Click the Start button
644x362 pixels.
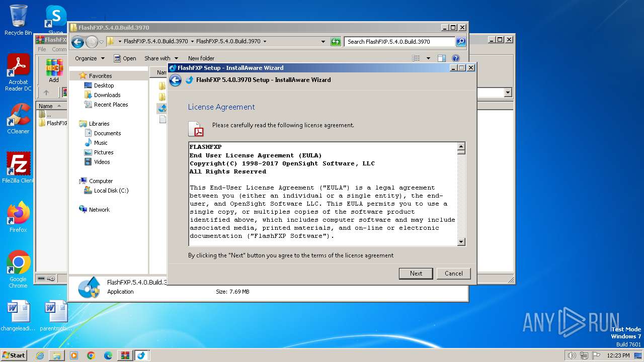tap(14, 355)
